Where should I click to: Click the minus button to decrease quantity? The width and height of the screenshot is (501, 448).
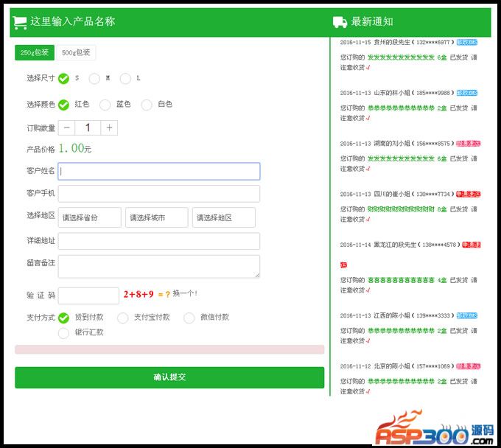tap(67, 128)
